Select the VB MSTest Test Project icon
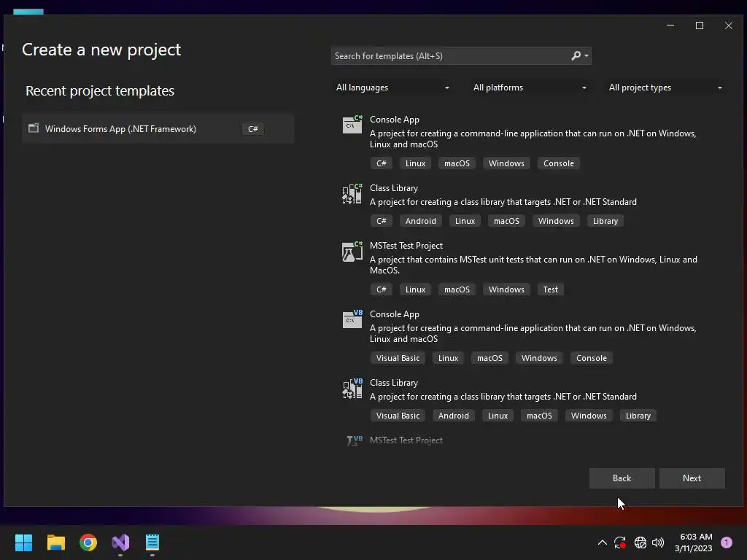The height and width of the screenshot is (560, 747). point(355,440)
